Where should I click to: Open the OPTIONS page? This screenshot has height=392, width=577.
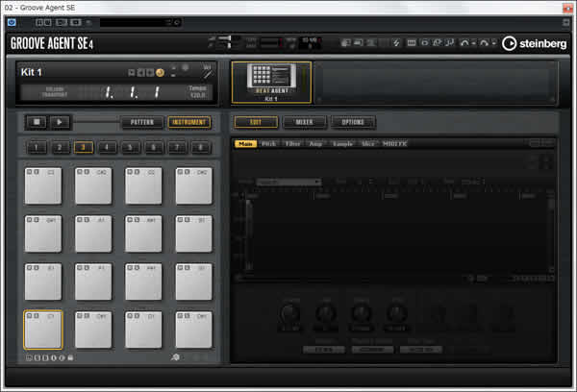coord(354,122)
